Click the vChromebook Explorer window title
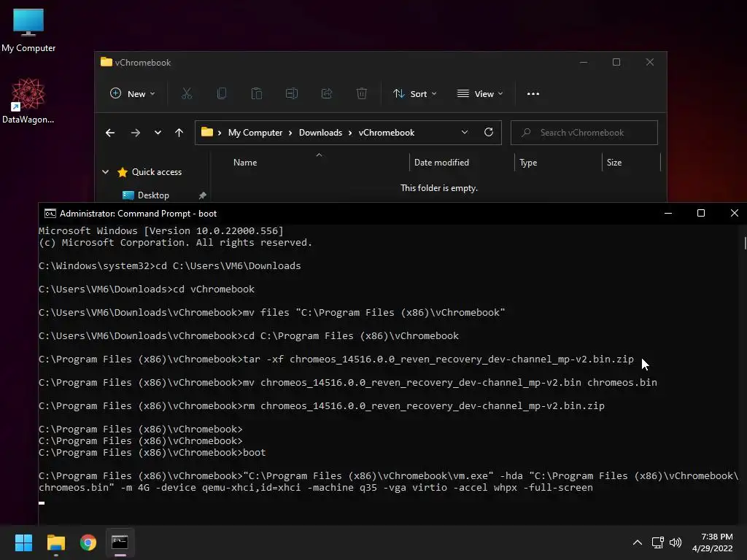The height and width of the screenshot is (560, 747). pyautogui.click(x=142, y=63)
